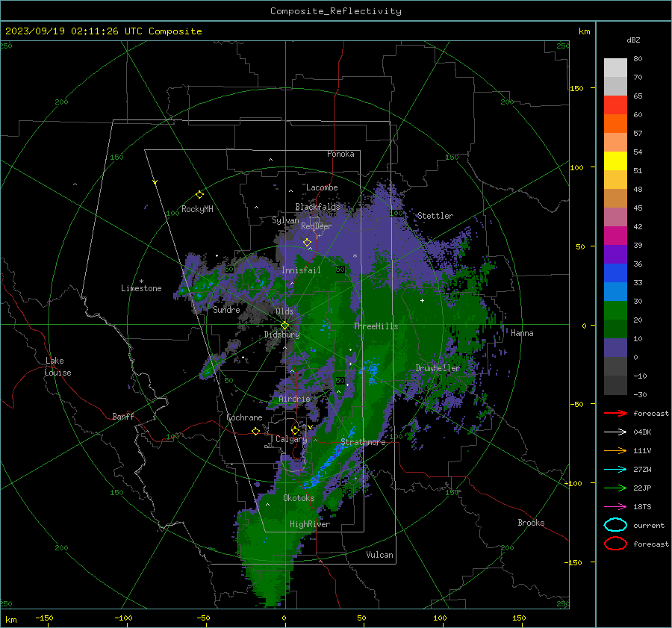The image size is (672, 628).
Task: Click the Limestone label
Action: [x=141, y=288]
